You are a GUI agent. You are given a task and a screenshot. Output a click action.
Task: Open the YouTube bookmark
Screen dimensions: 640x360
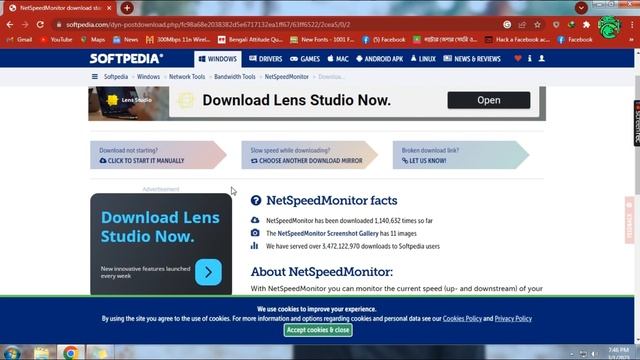(56, 40)
